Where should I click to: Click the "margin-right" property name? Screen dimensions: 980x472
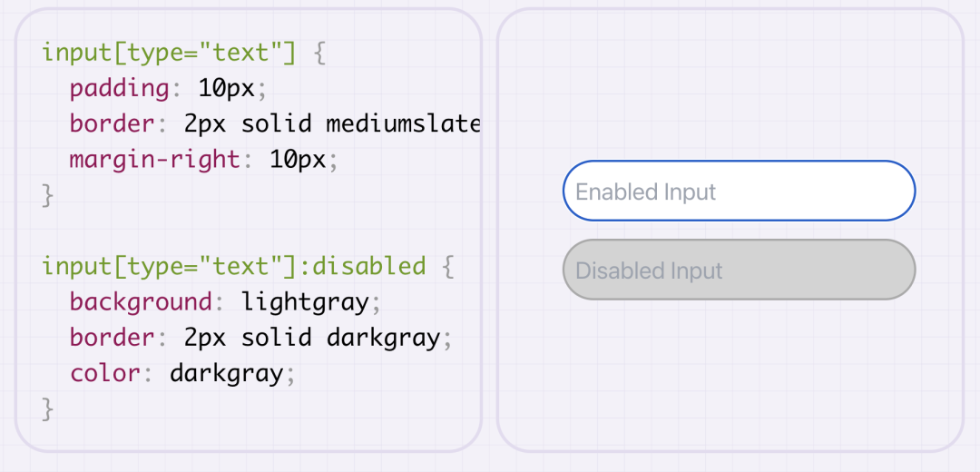pos(154,161)
